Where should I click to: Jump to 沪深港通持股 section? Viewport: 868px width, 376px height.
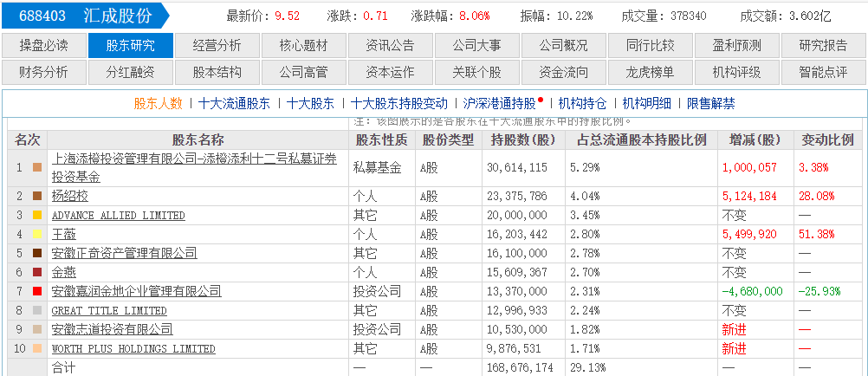click(499, 103)
